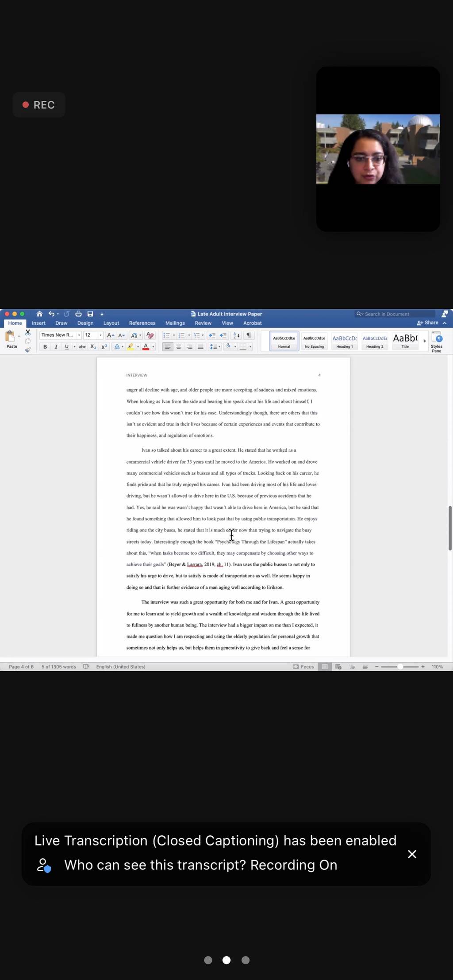Apply the No Spacing style
Image resolution: width=453 pixels, height=980 pixels.
[314, 342]
